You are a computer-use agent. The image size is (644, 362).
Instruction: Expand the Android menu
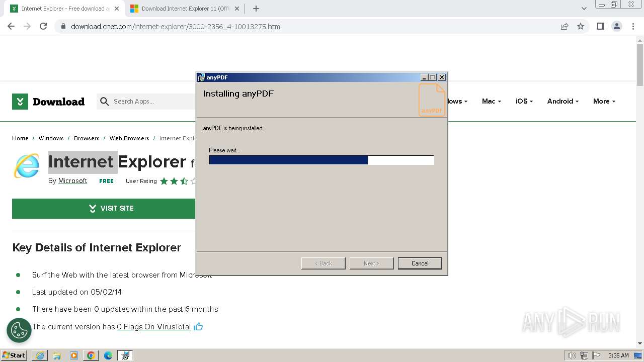(x=562, y=101)
